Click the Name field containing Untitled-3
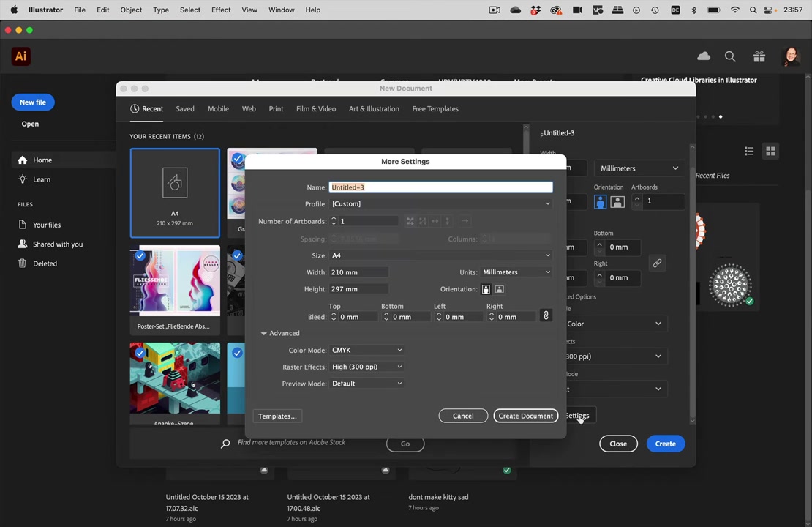This screenshot has width=812, height=527. [x=440, y=187]
